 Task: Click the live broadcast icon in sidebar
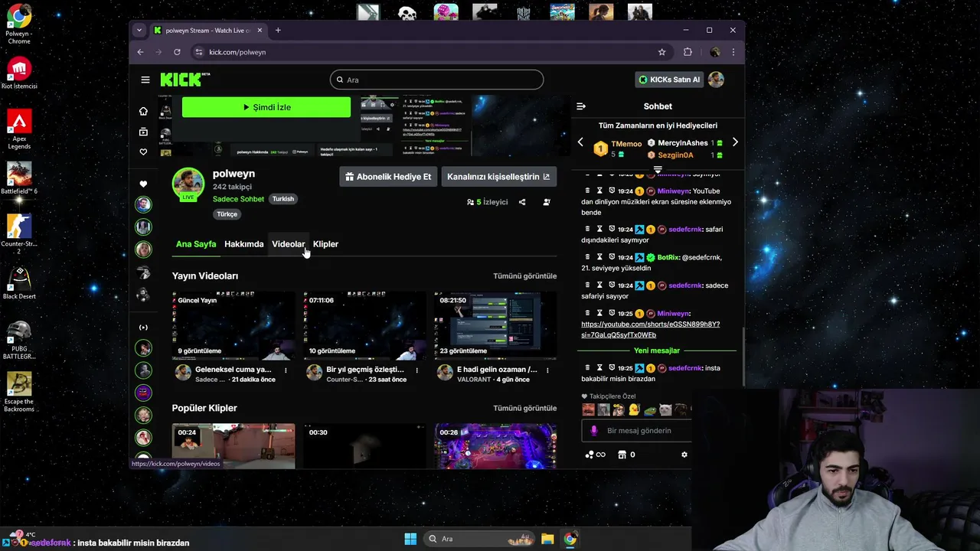[x=143, y=328]
